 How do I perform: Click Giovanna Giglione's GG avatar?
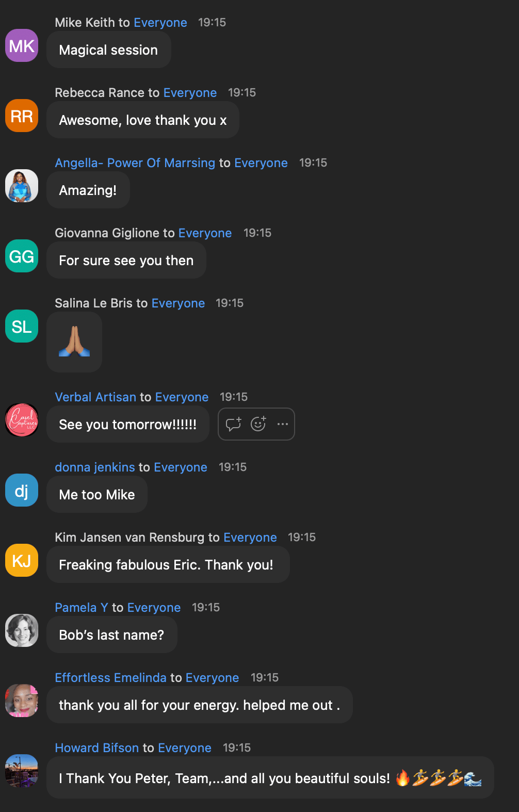pos(22,256)
